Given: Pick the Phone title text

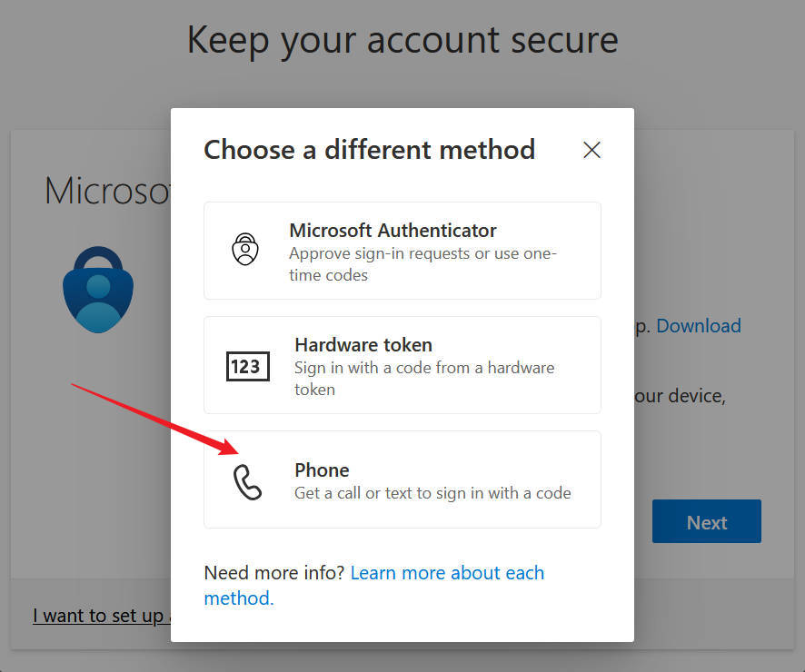Looking at the screenshot, I should [322, 469].
